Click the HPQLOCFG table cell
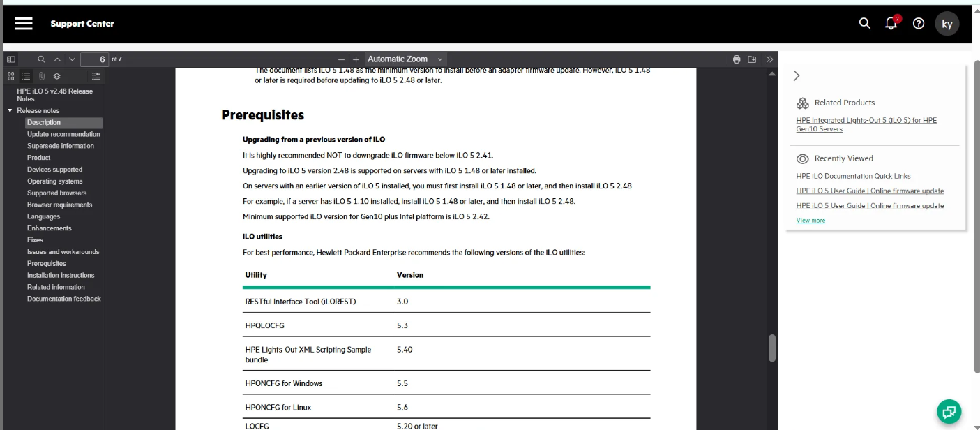Screen dimensions: 980x430 (265, 325)
